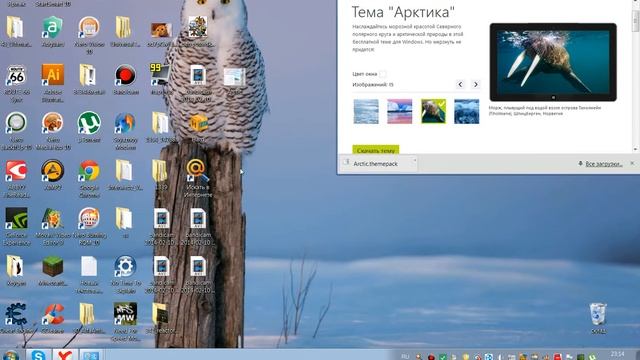Select the pink sunset iceberg thumbnail

399,111
